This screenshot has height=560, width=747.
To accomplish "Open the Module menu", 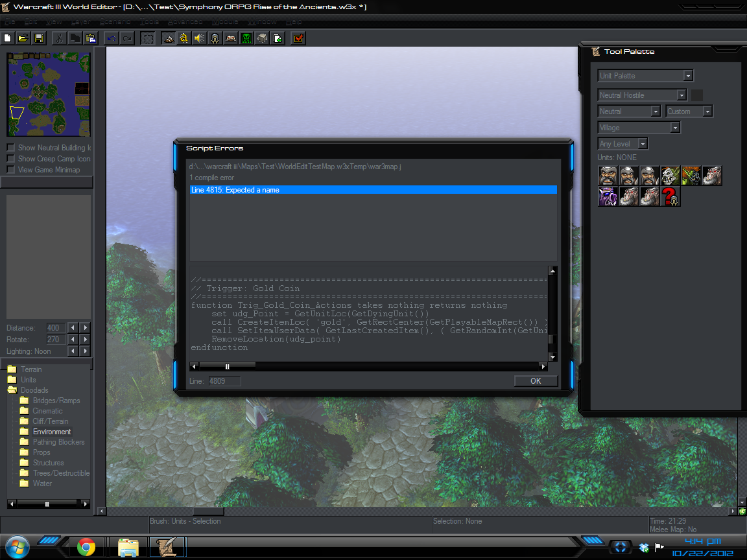I will coord(225,21).
